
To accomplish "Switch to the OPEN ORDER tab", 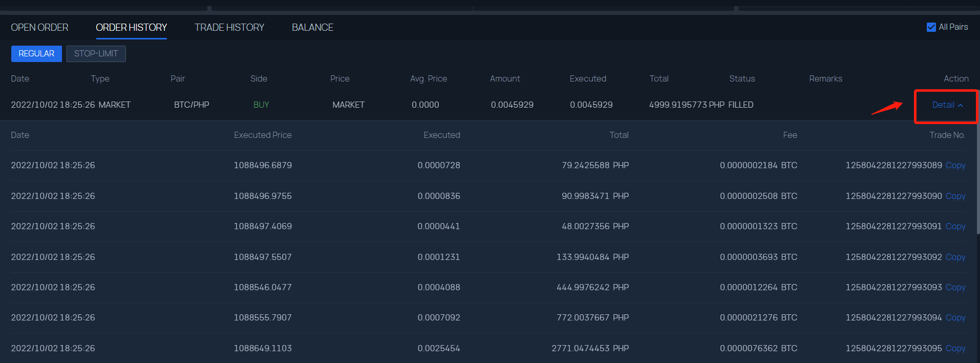I will pos(39,27).
